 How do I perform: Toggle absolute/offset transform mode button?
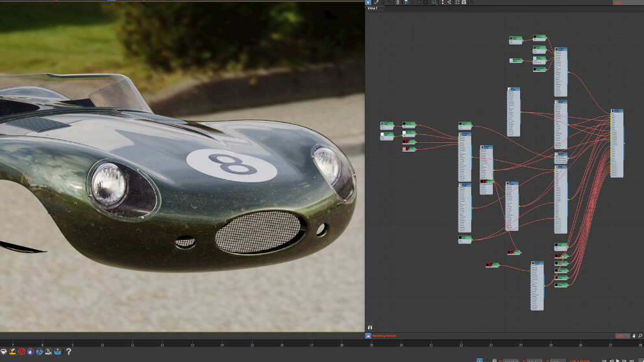pyautogui.click(x=495, y=360)
